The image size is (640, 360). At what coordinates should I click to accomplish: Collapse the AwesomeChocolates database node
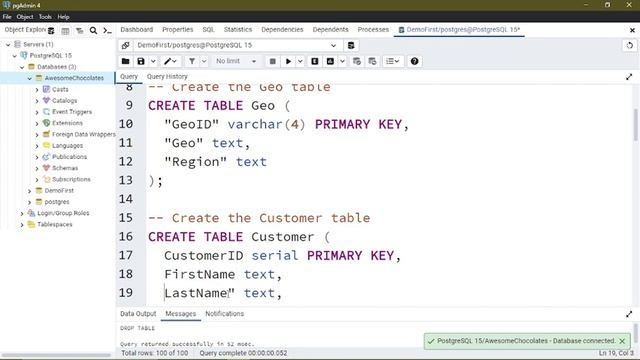point(30,78)
